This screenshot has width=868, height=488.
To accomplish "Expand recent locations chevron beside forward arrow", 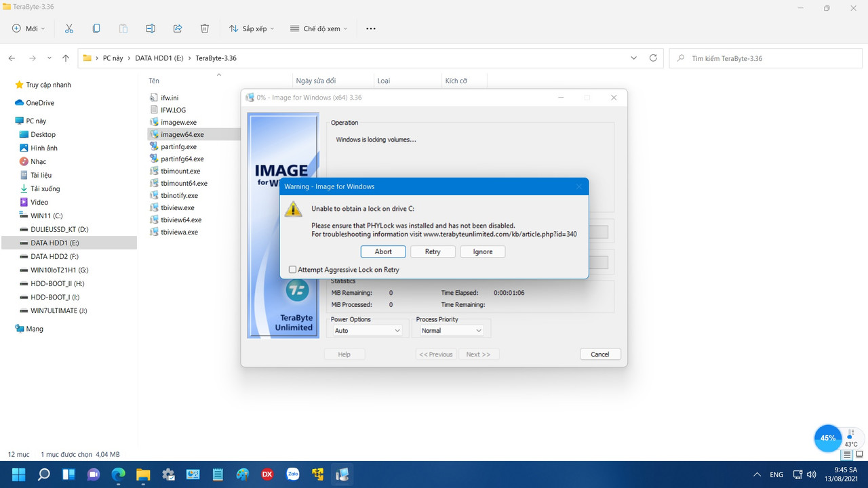I will 50,58.
